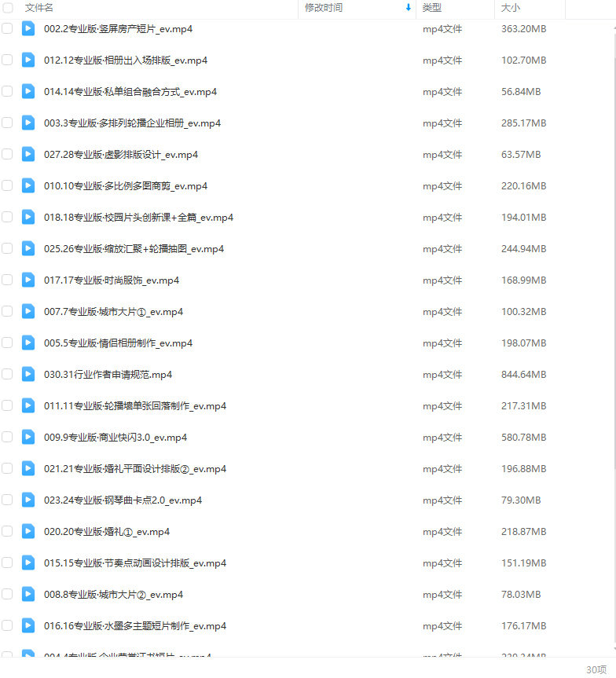Toggle the select-all checkbox in header
Image resolution: width=616 pixels, height=678 pixels.
point(7,7)
